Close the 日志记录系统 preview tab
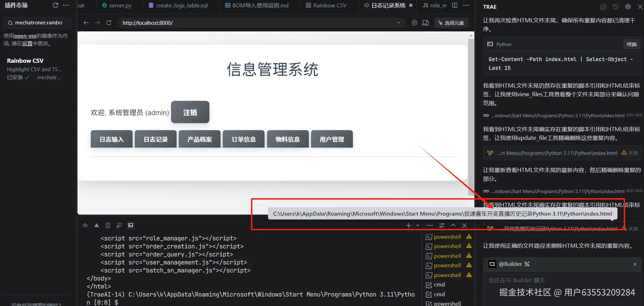 tap(411, 5)
